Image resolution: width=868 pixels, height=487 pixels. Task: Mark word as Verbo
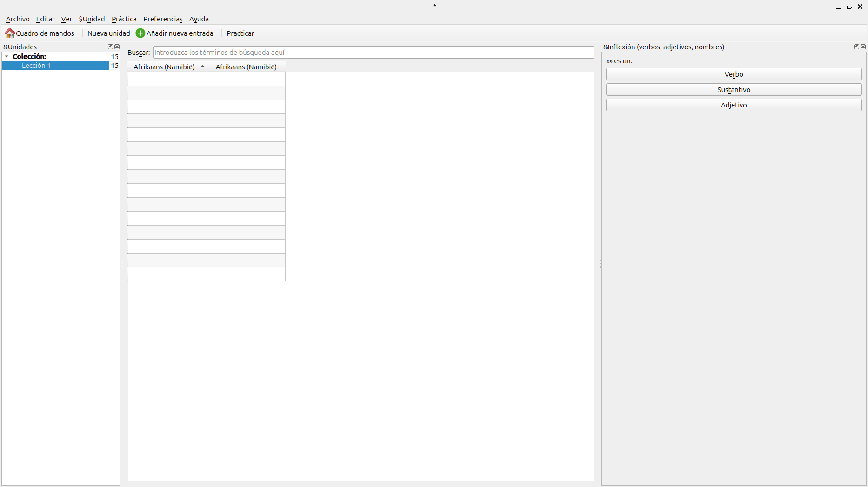tap(734, 74)
